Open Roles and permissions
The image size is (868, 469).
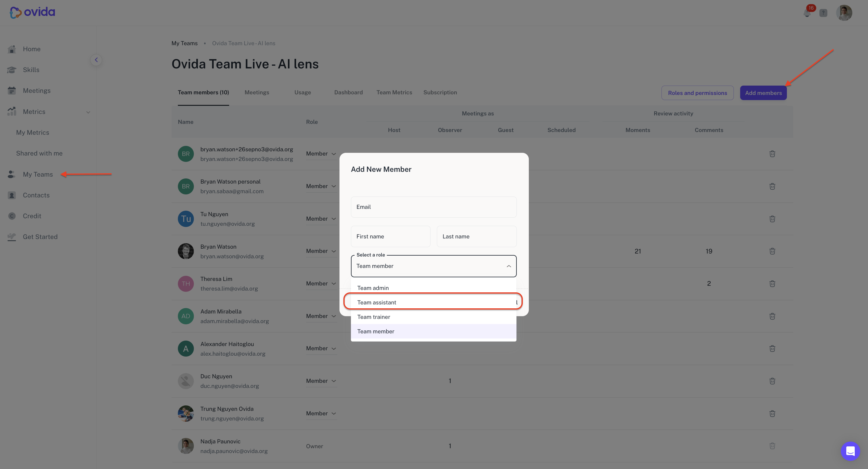click(697, 93)
